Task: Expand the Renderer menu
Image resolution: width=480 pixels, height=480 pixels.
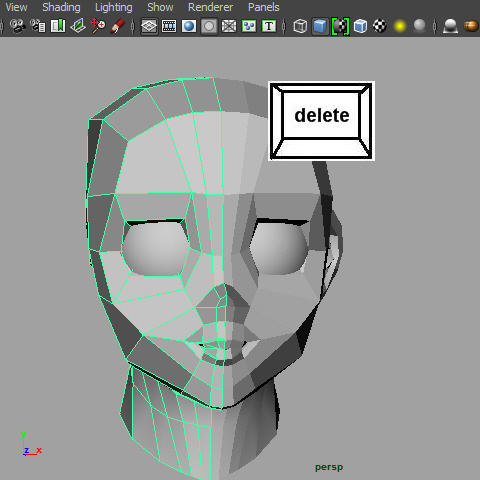Action: point(211,7)
